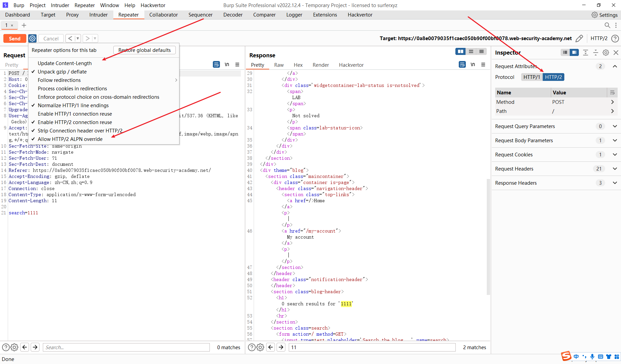Show non-printable characters in response
The height and width of the screenshot is (364, 621).
coord(473,64)
